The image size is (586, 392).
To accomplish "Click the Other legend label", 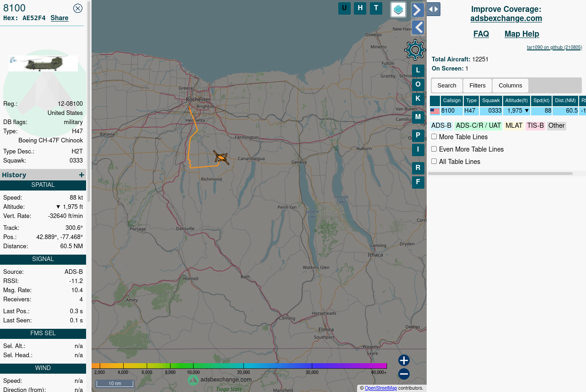I will (557, 125).
